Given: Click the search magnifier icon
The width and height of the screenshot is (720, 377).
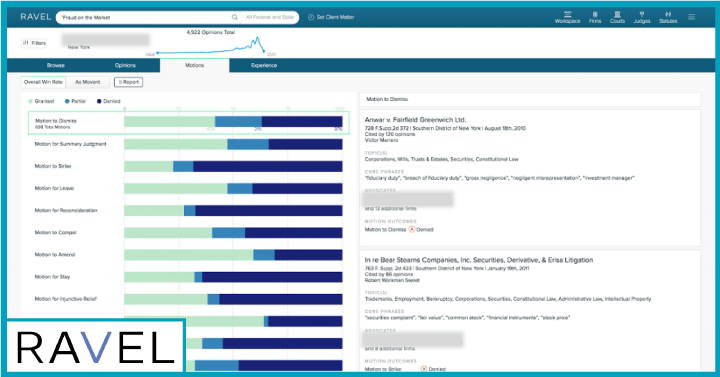Looking at the screenshot, I should 235,17.
